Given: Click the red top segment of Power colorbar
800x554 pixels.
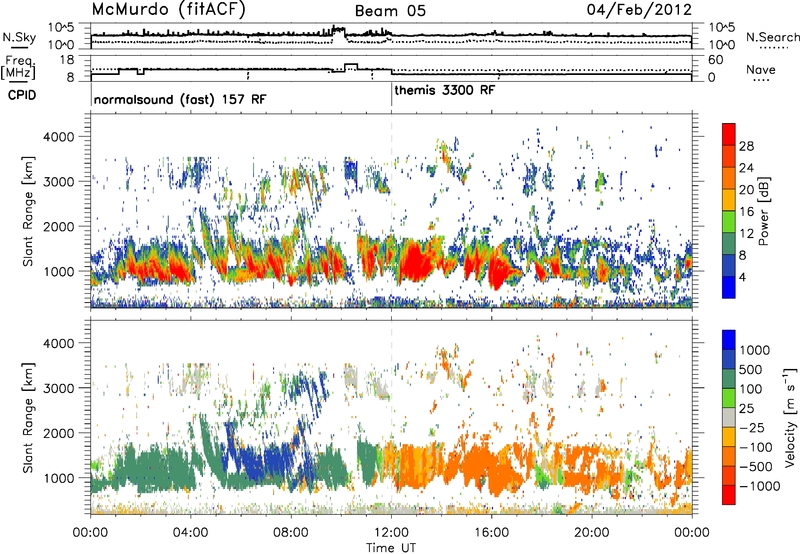Looking at the screenshot, I should (729, 134).
